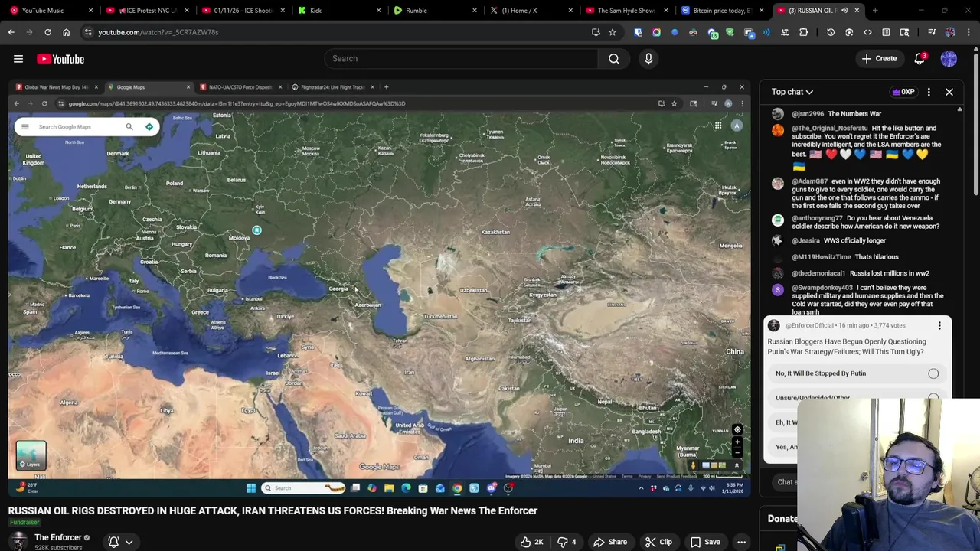Expand notification preferences chevron beside bell

129,542
